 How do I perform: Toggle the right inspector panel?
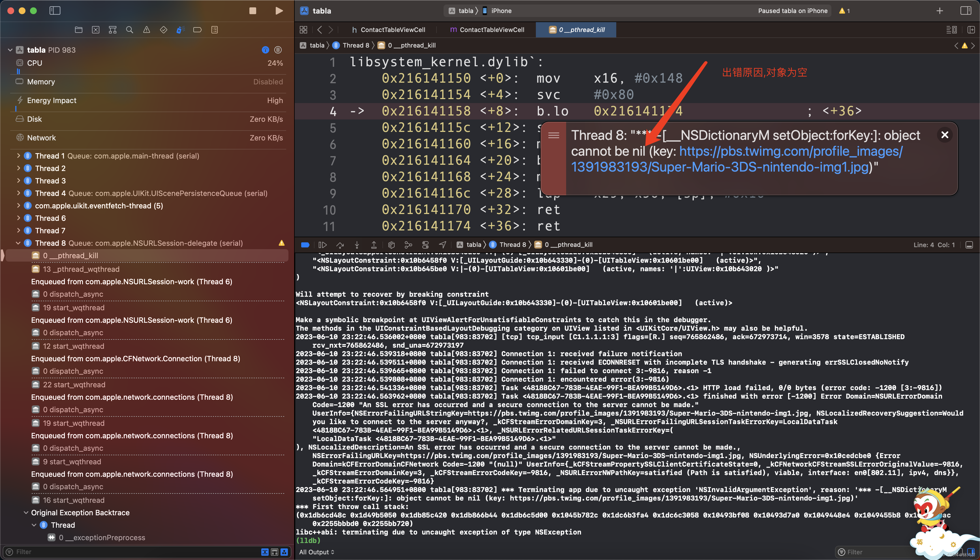click(965, 11)
